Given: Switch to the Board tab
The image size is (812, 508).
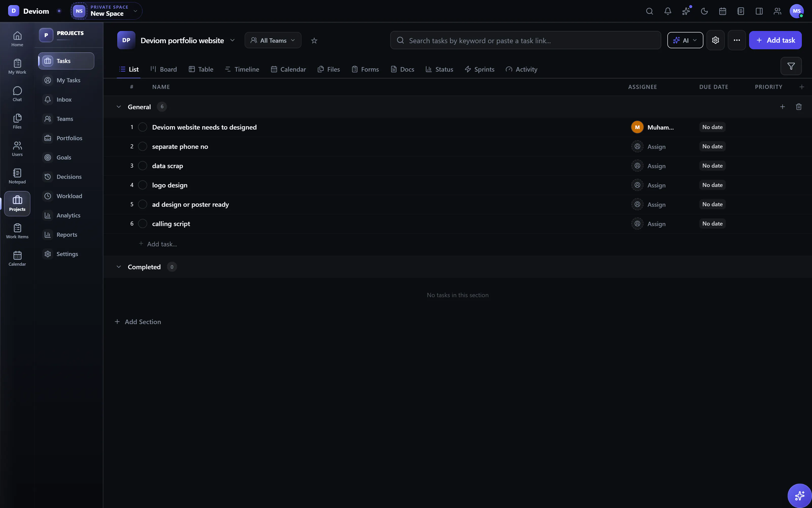Looking at the screenshot, I should pyautogui.click(x=164, y=69).
